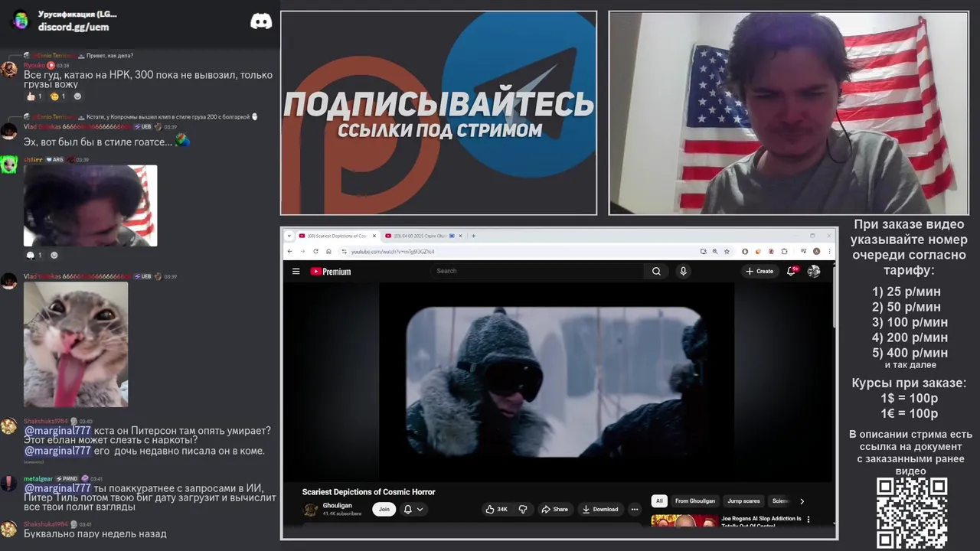Click the YouTube Premium logo

pyautogui.click(x=331, y=271)
